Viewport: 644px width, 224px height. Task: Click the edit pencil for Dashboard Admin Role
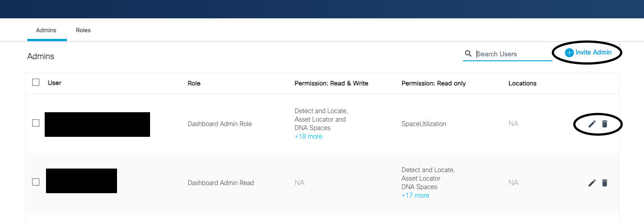pyautogui.click(x=592, y=124)
